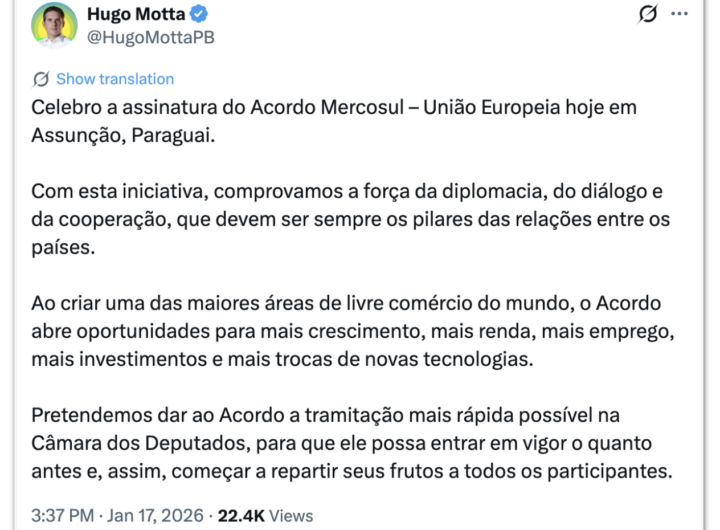
Task: Open the three-dot More options menu
Action: [680, 14]
